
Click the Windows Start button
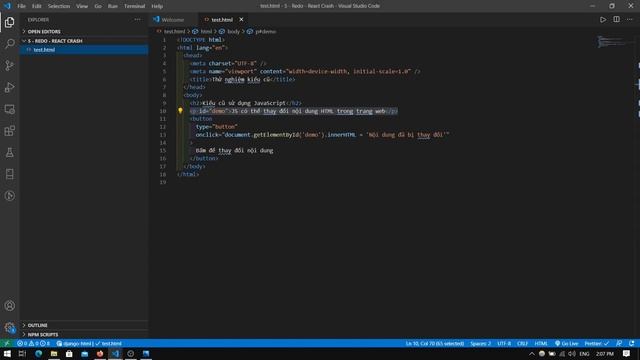(x=7, y=353)
